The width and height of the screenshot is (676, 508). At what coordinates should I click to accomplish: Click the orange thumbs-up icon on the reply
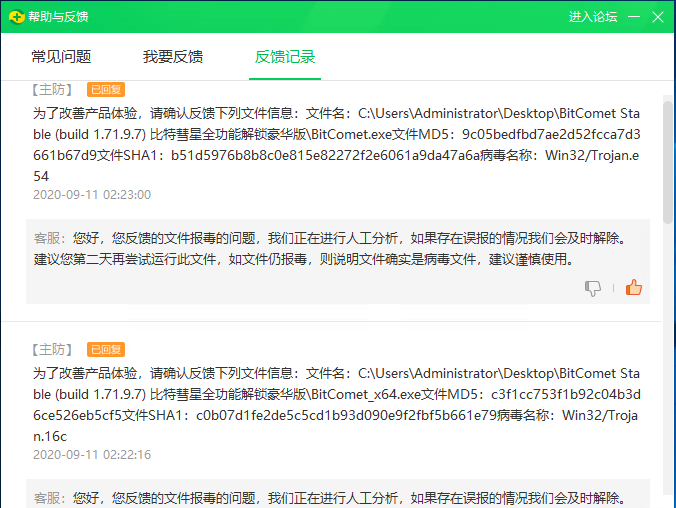[x=634, y=287]
